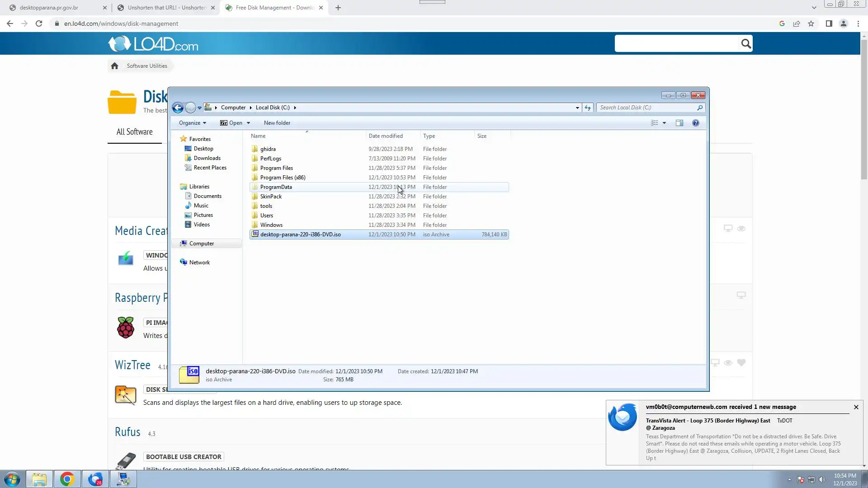868x488 pixels.
Task: Toggle the preview pane button
Action: (x=679, y=123)
